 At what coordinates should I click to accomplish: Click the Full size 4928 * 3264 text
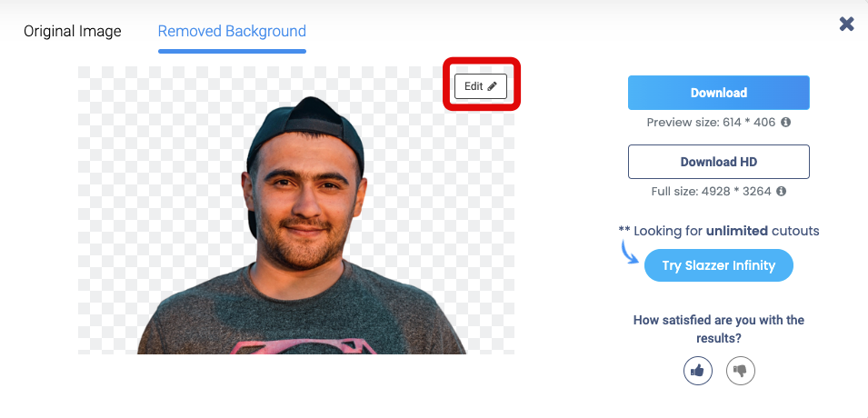click(712, 192)
